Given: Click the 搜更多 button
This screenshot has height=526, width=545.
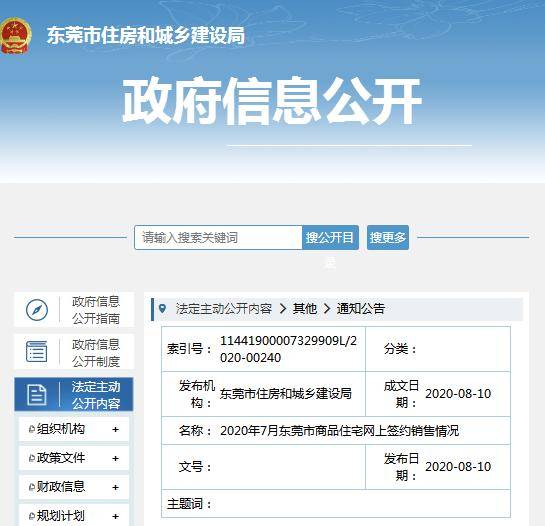Looking at the screenshot, I should [x=388, y=237].
